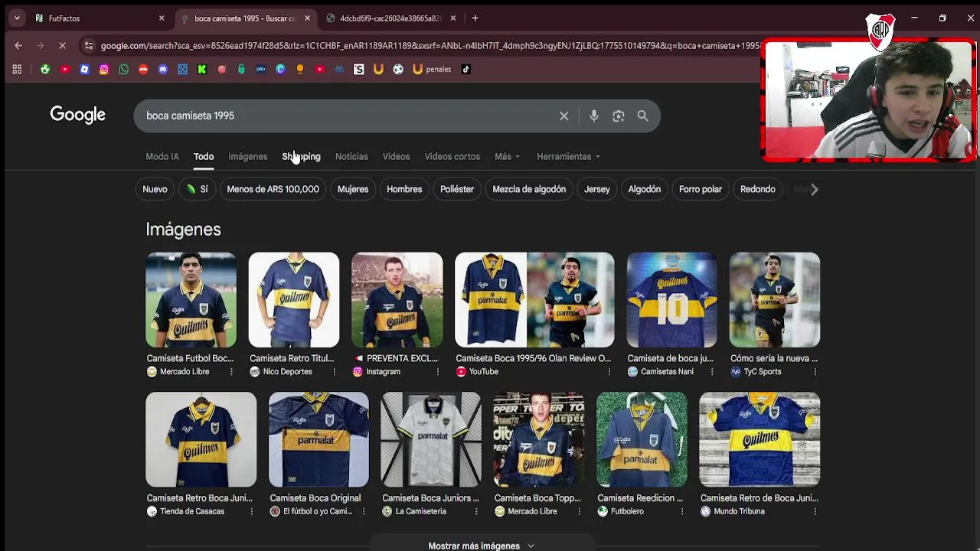Image resolution: width=980 pixels, height=551 pixels.
Task: Open the tab search dropdown arrow
Action: (17, 18)
